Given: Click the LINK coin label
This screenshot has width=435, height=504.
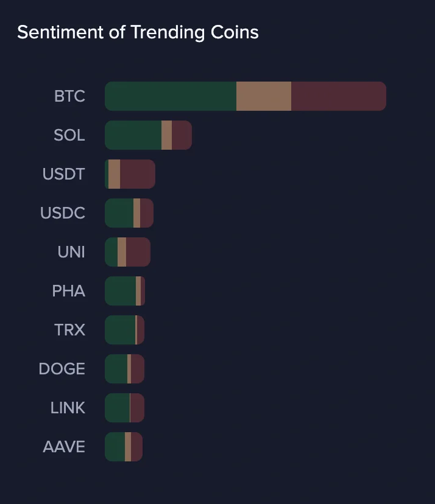Looking at the screenshot, I should 68,408.
